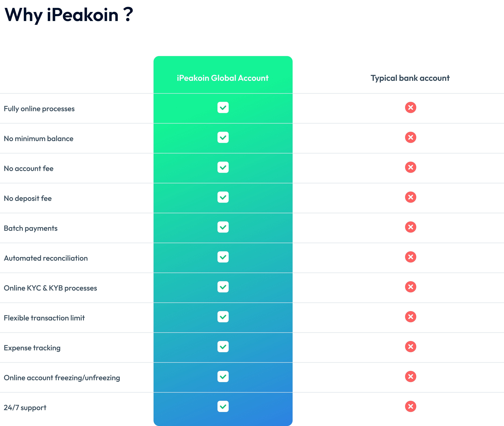The height and width of the screenshot is (426, 504).
Task: Click the red X for Flexible transaction limit
Action: pos(410,317)
